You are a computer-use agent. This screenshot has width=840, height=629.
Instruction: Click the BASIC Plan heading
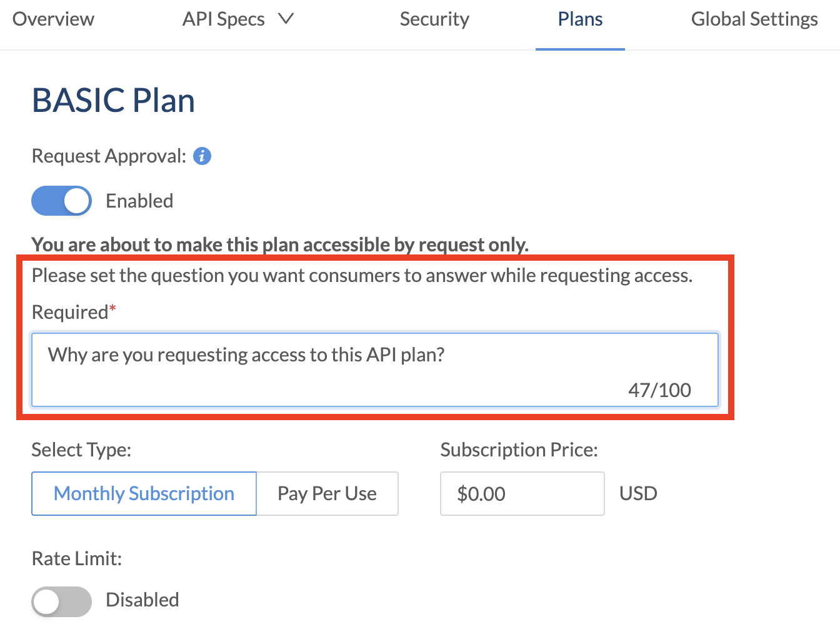click(114, 100)
